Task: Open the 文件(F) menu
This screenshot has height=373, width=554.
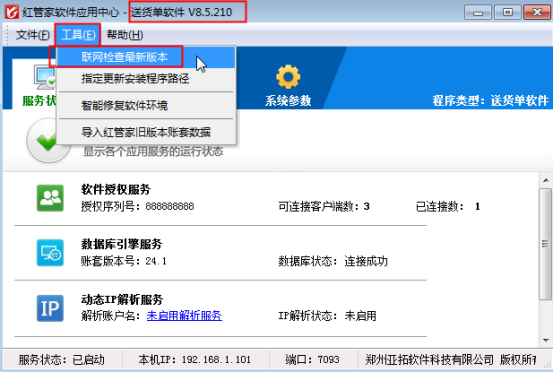Action: point(32,35)
